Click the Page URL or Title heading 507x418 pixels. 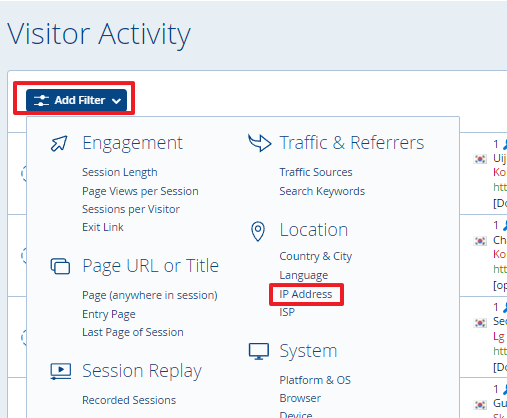click(150, 266)
